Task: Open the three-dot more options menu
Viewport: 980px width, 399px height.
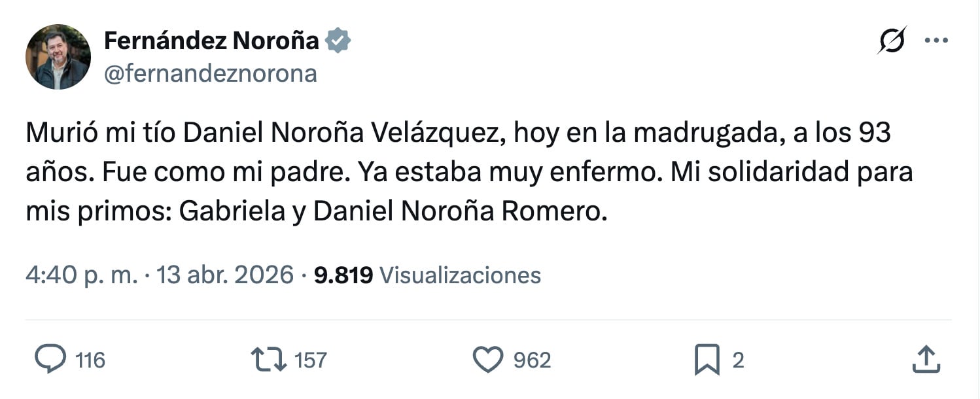Action: (938, 39)
